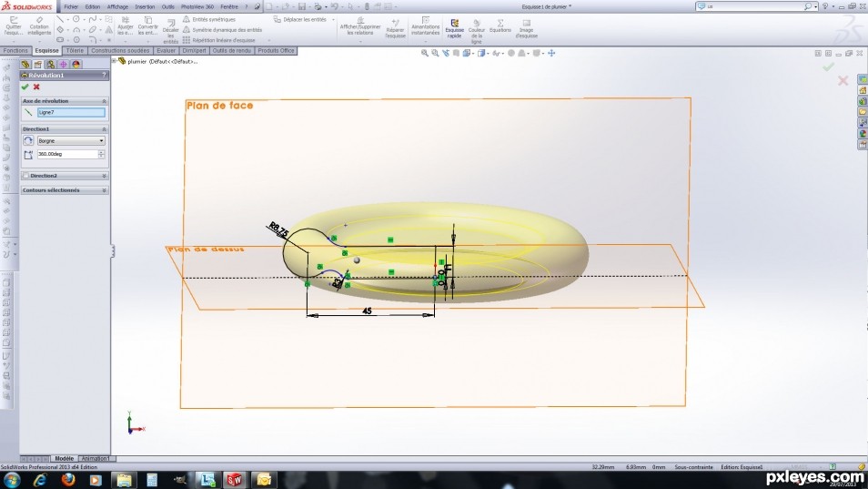Select the Spline sketch tool
This screenshot has width=868, height=489.
tap(93, 19)
